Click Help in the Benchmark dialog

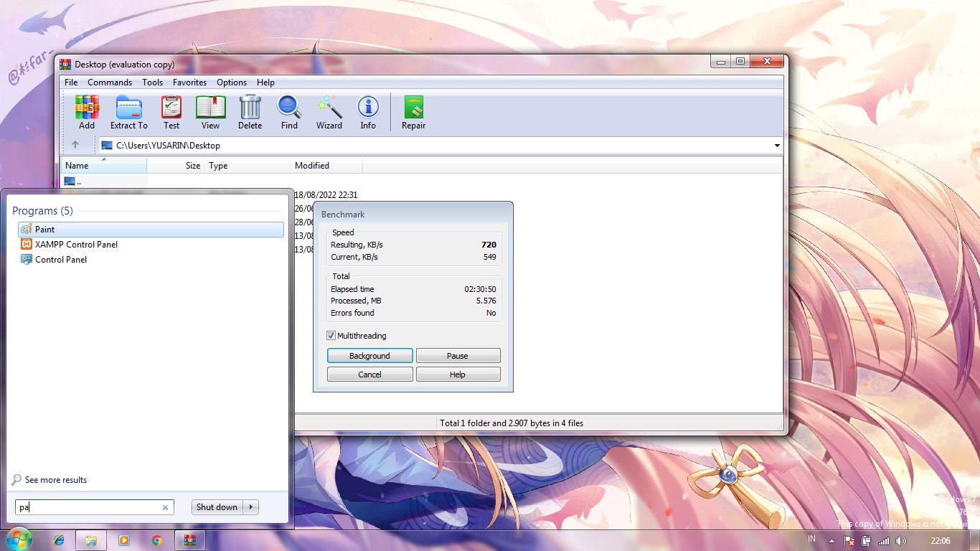click(458, 375)
